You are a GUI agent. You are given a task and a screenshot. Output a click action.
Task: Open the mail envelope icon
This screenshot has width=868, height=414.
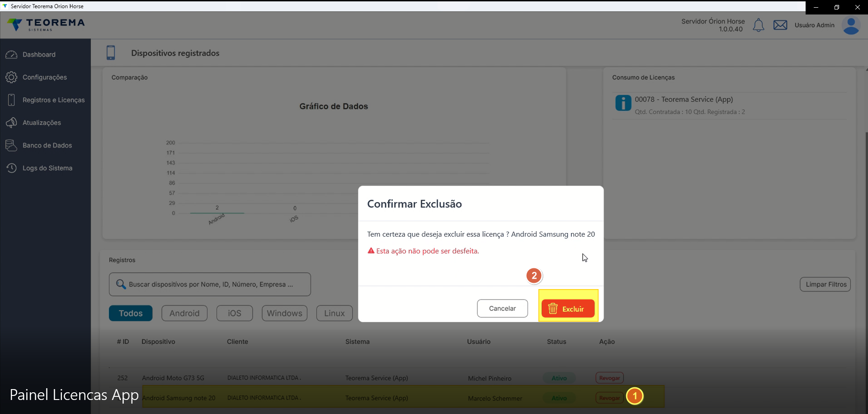coord(780,25)
